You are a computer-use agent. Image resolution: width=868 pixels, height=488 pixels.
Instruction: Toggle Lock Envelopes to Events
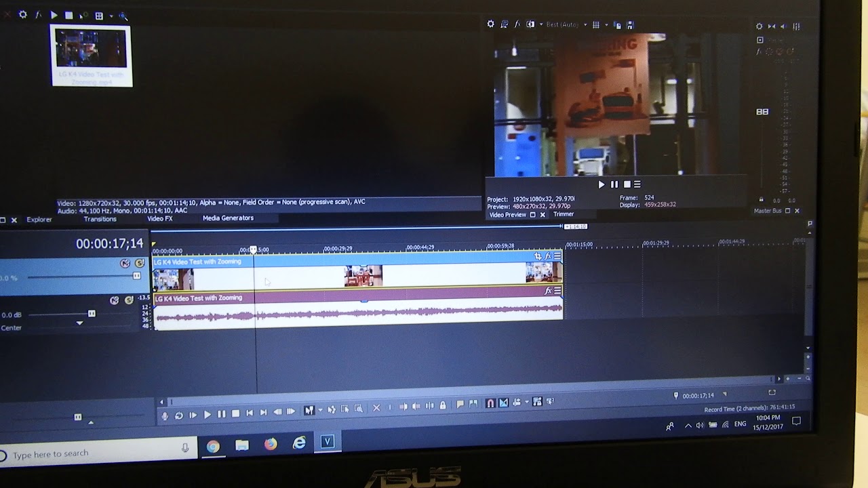tap(538, 401)
